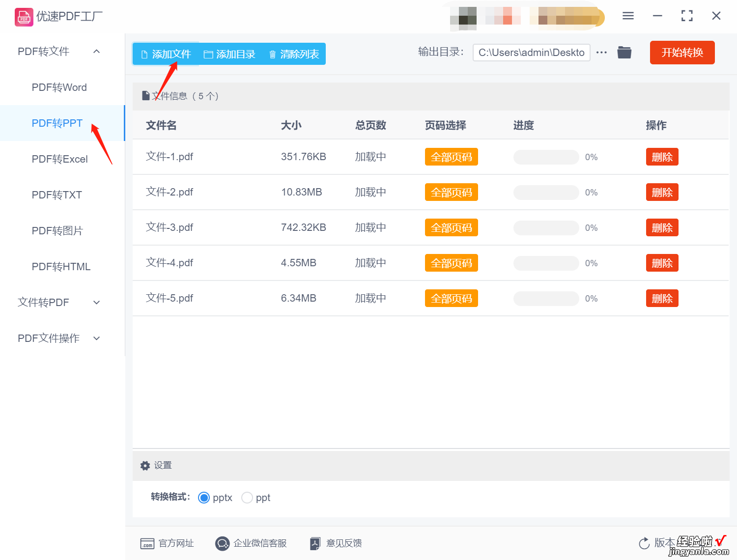Screen dimensions: 737x560
Task: Open the hamburger menu icon in title bar
Action: (x=628, y=16)
